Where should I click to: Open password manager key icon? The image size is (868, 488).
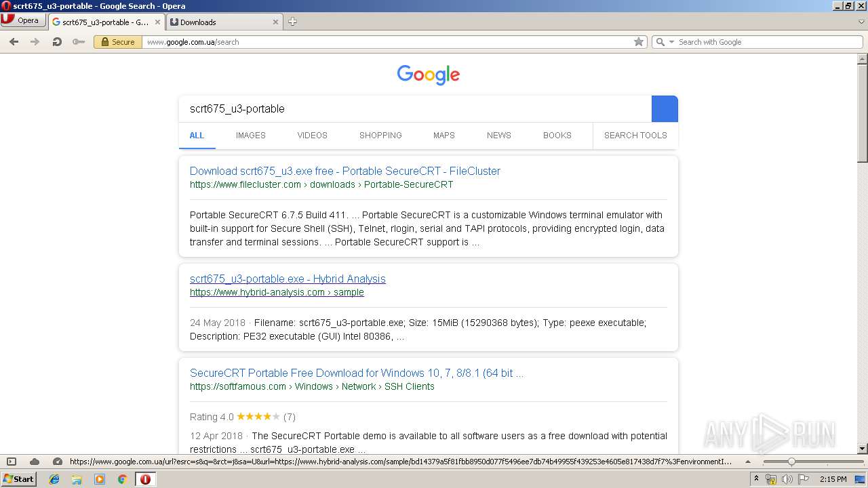click(79, 42)
